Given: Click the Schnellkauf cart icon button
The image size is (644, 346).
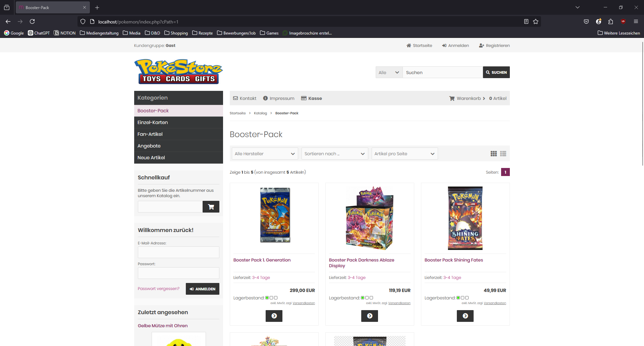Looking at the screenshot, I should [x=211, y=207].
